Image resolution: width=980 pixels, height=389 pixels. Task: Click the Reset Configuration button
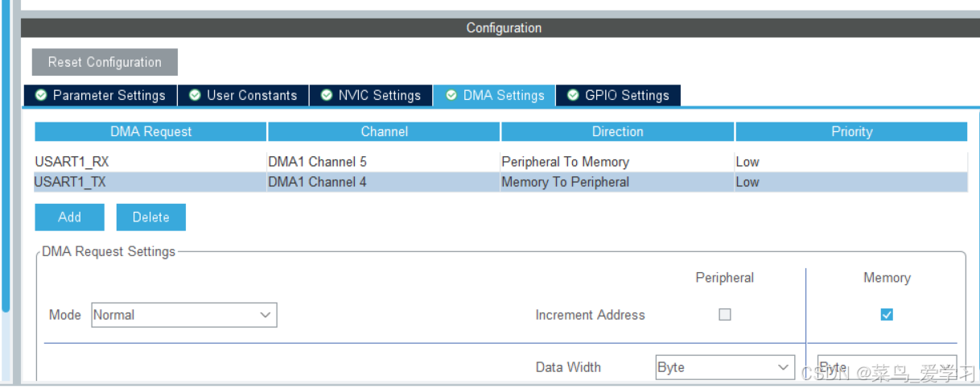point(105,62)
